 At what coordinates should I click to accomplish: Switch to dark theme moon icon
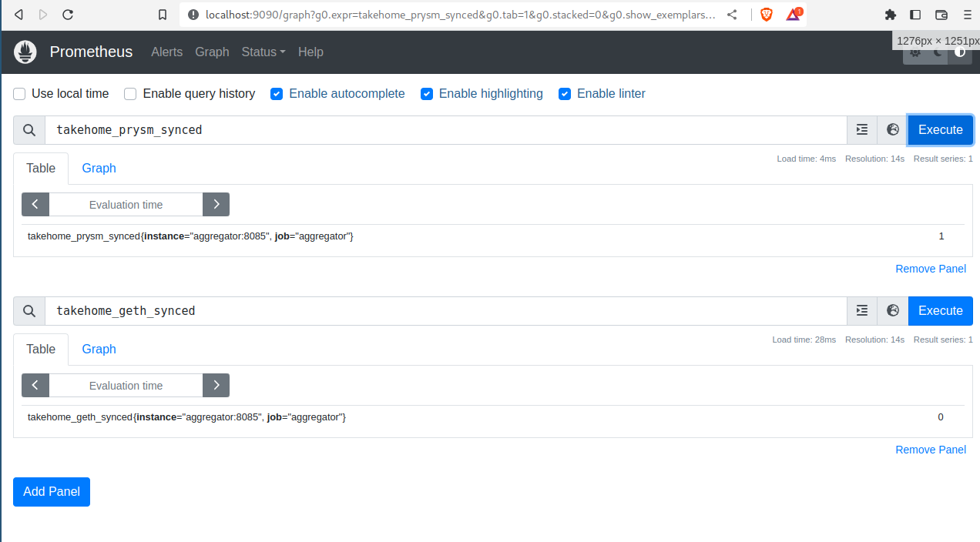938,52
